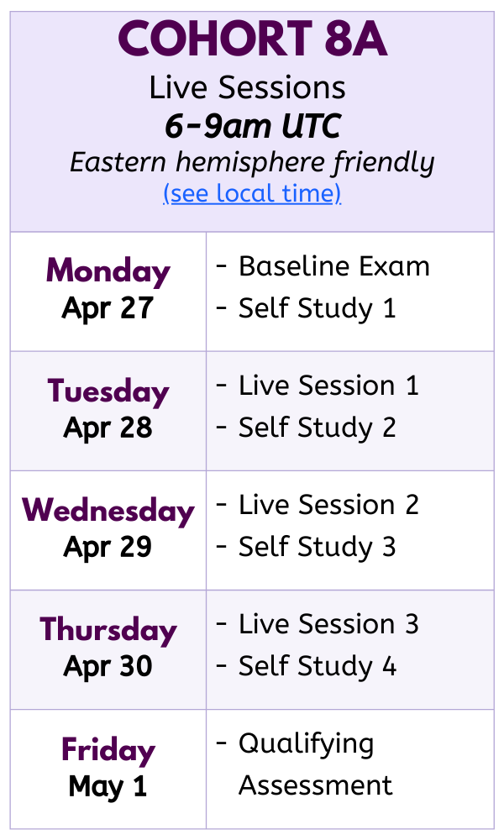
Task: Click the Apr 27 date
Action: pyautogui.click(x=108, y=308)
